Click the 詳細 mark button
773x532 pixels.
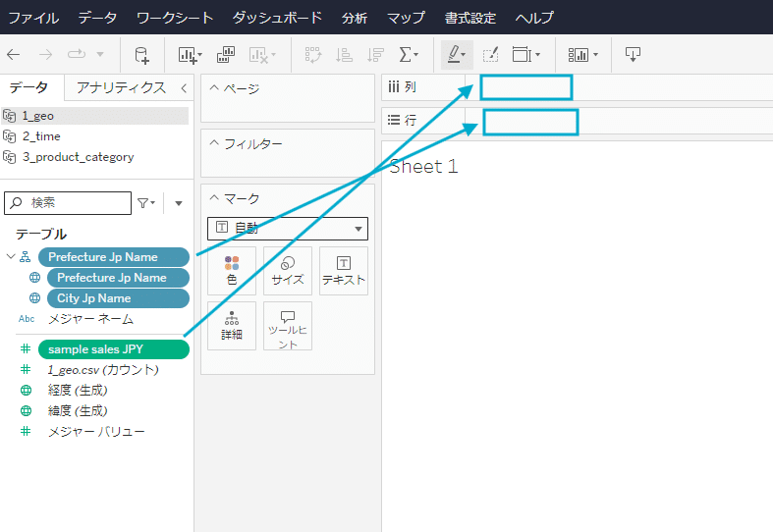point(232,326)
